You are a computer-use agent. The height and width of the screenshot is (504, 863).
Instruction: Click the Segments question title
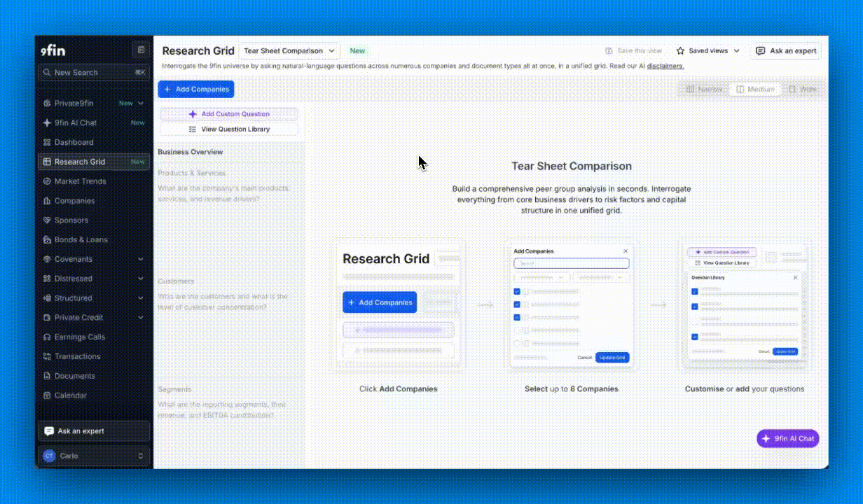point(175,389)
